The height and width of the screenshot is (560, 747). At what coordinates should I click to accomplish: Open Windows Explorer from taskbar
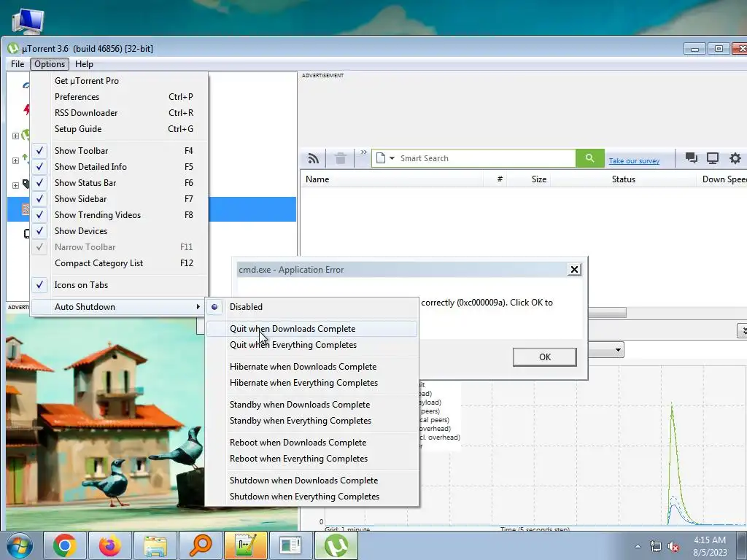click(155, 545)
